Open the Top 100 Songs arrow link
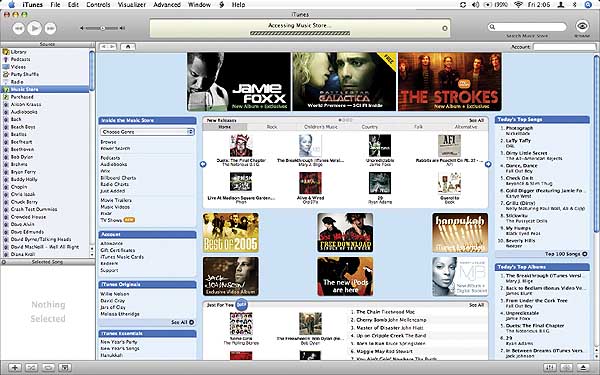 (x=584, y=254)
